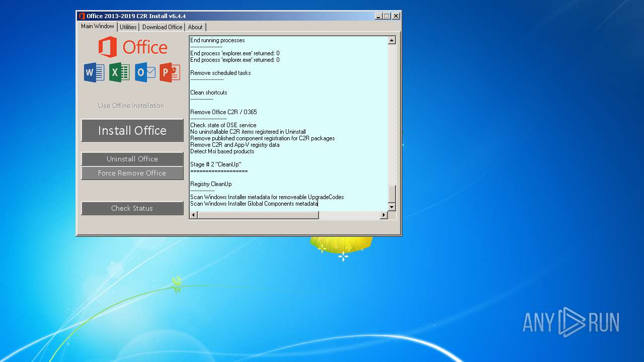Image resolution: width=644 pixels, height=362 pixels.
Task: Click 'Scan Windows Installer Global Components metadata' line
Action: tap(254, 204)
